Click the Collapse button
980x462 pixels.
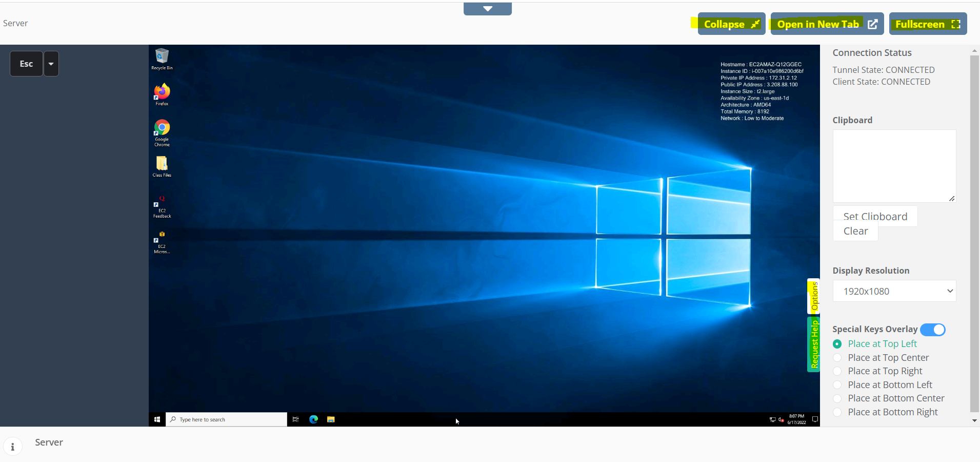click(731, 24)
